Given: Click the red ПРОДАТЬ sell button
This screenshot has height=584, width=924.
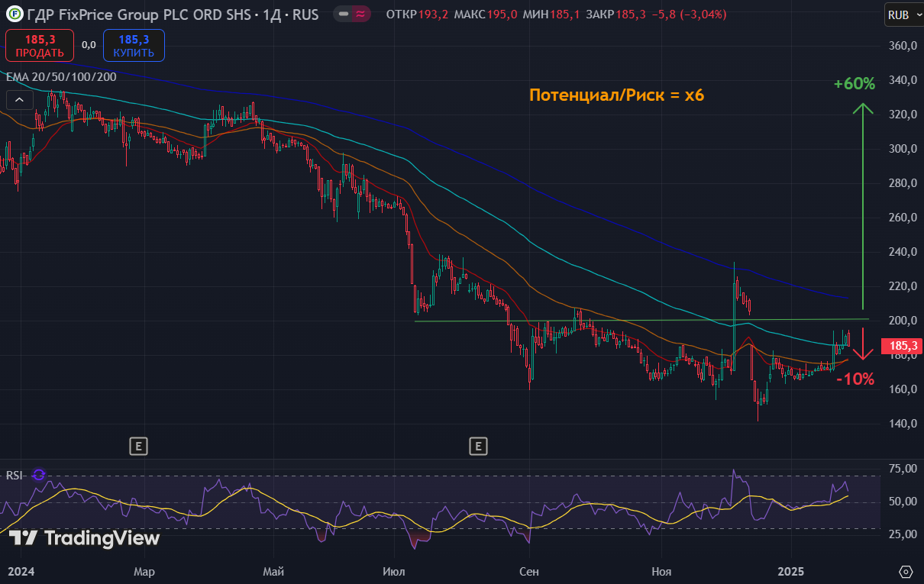Looking at the screenshot, I should [x=40, y=45].
